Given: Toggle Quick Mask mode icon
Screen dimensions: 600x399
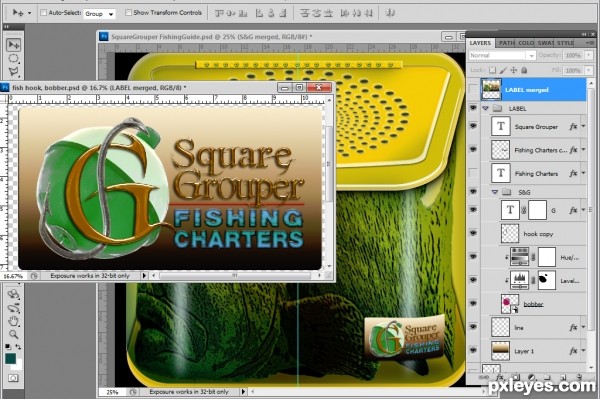Looking at the screenshot, I should point(13,378).
